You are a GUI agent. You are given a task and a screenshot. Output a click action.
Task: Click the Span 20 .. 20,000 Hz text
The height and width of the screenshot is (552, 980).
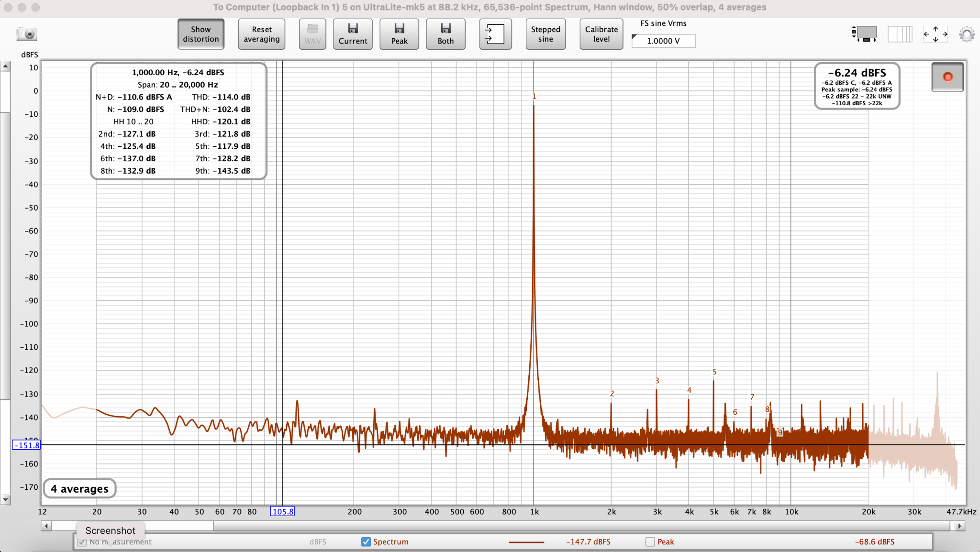click(x=178, y=85)
